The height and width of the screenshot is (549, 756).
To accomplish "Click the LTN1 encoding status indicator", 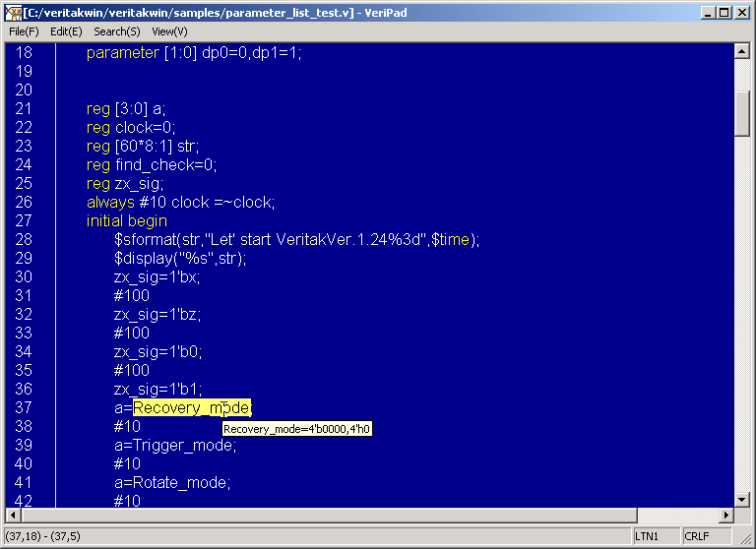I will (648, 536).
